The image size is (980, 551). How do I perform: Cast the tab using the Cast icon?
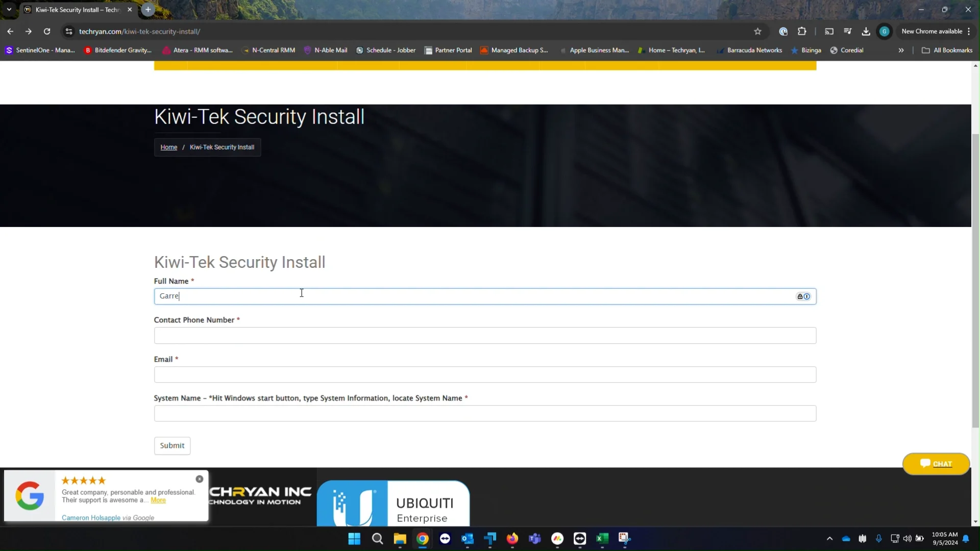pos(829,31)
